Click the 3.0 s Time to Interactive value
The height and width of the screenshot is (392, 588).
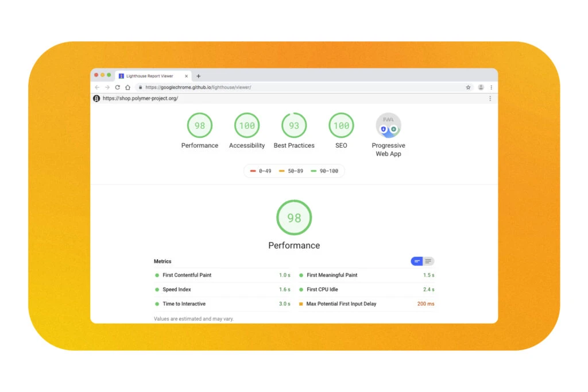click(x=285, y=303)
